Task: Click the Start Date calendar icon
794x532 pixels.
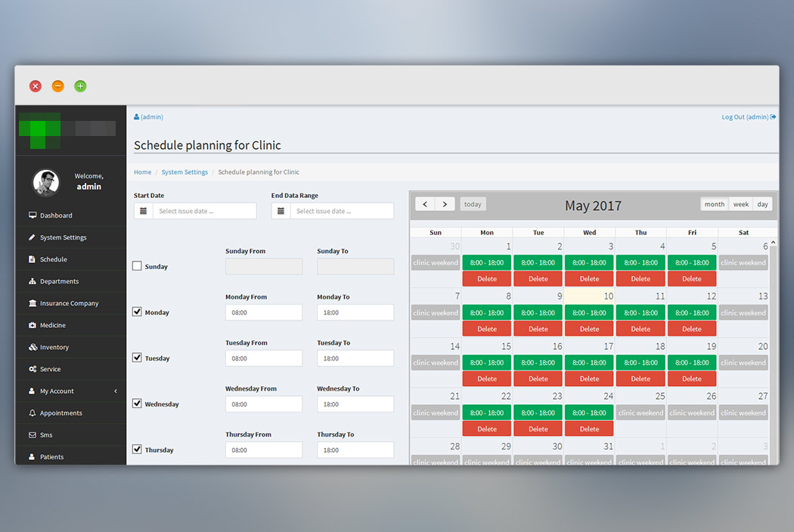Action: pyautogui.click(x=144, y=211)
